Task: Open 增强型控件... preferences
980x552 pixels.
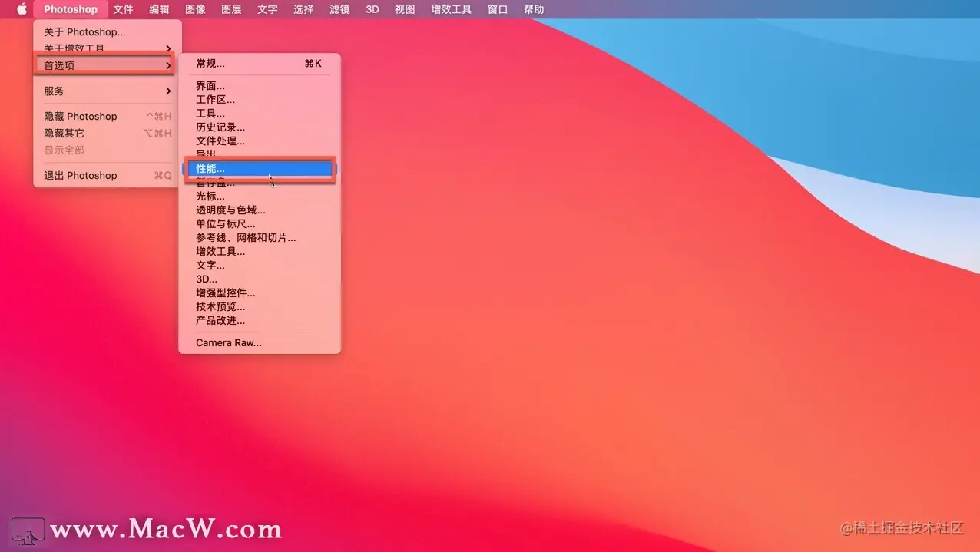Action: click(260, 293)
